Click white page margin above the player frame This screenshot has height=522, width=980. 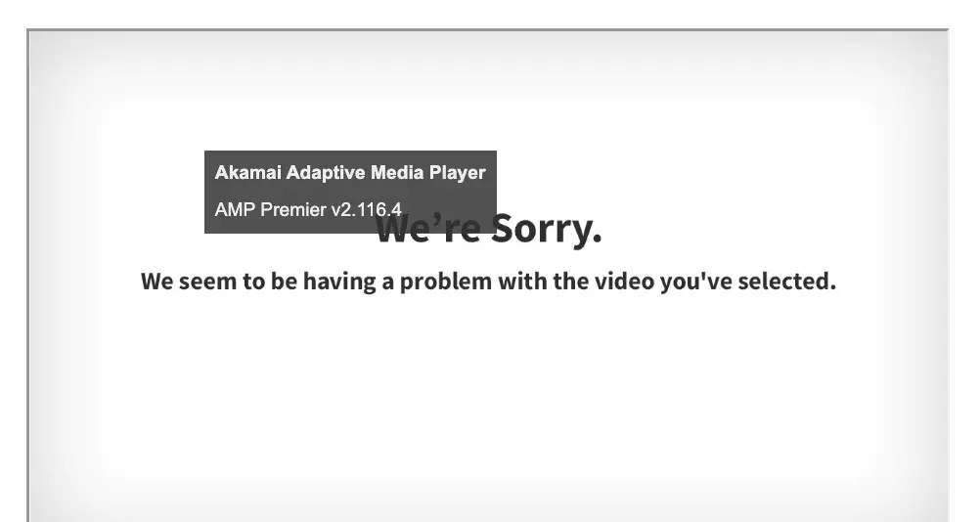488,14
